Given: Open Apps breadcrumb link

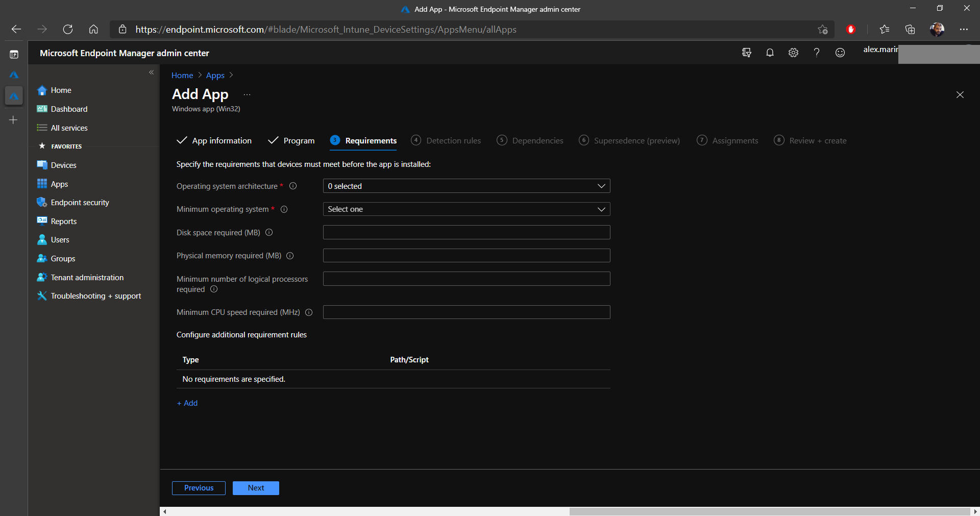Looking at the screenshot, I should tap(215, 76).
